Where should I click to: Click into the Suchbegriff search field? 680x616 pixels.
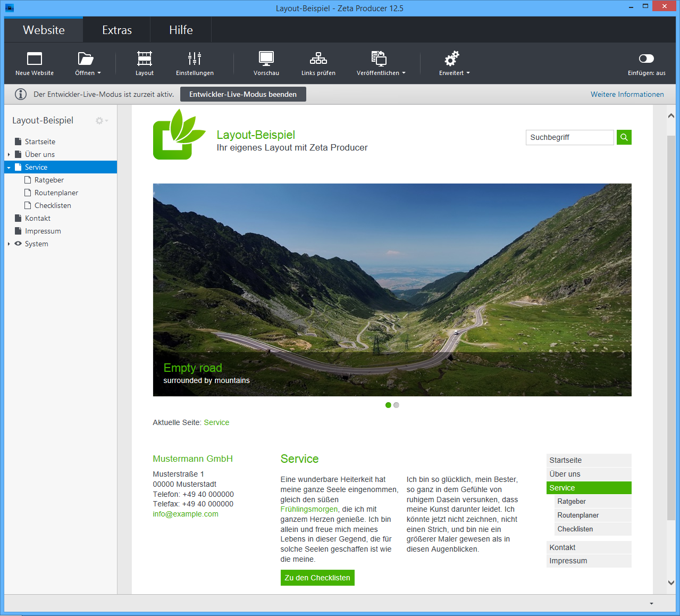pyautogui.click(x=569, y=137)
